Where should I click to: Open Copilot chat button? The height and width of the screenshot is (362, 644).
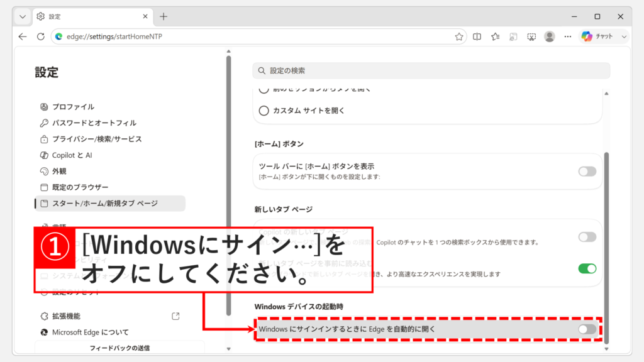pyautogui.click(x=597, y=36)
